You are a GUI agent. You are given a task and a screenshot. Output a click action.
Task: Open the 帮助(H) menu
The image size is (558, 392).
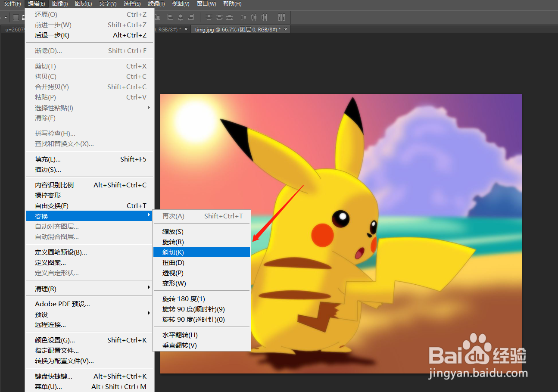232,4
